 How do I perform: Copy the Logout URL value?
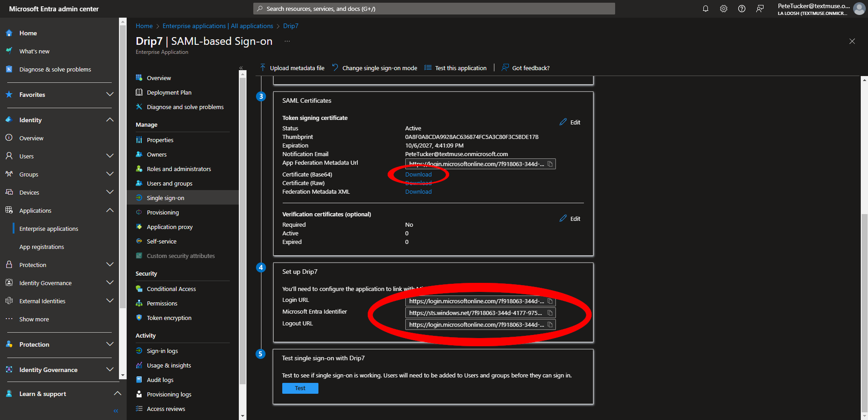click(x=550, y=325)
